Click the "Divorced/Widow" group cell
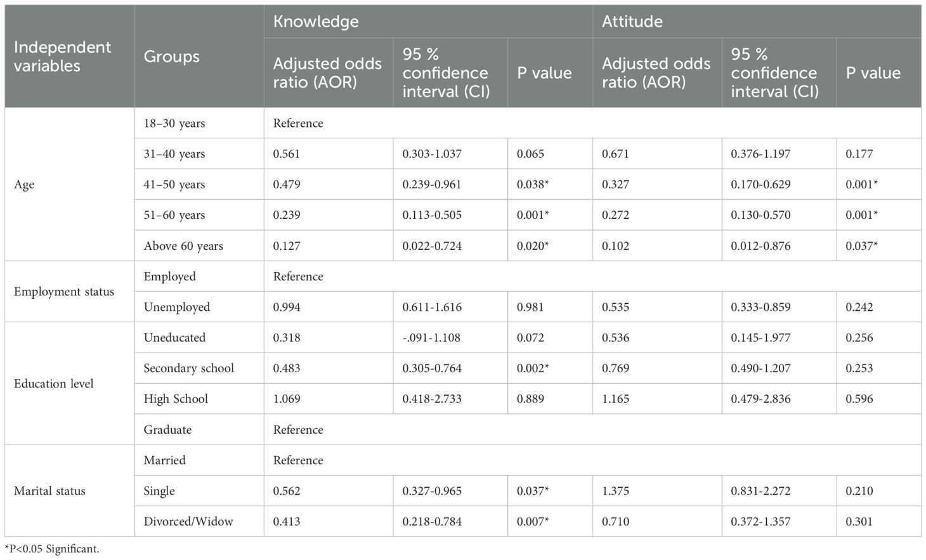Viewport: 926px width, 560px height. (x=188, y=521)
